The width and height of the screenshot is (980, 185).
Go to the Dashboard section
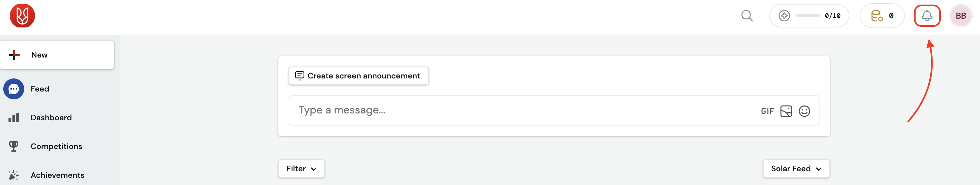coord(51,118)
